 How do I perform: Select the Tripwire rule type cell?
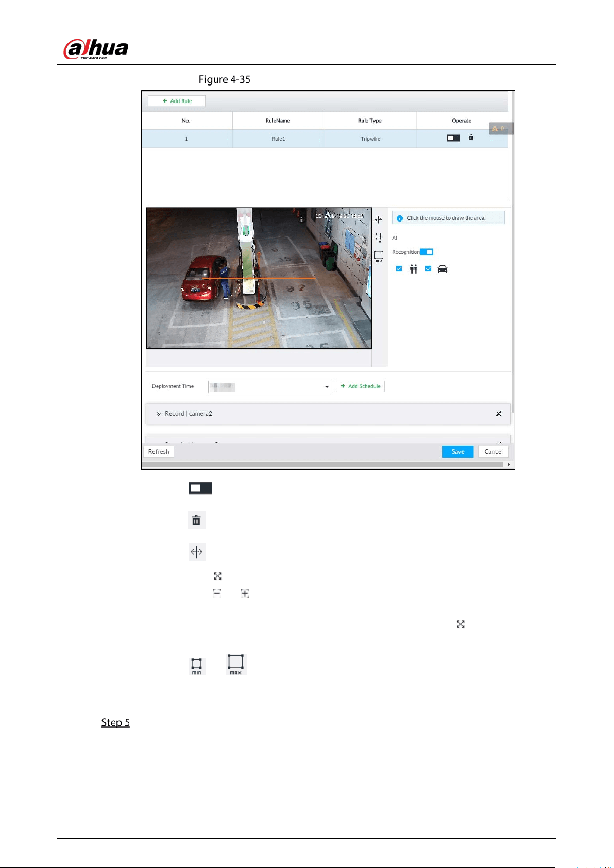click(370, 139)
